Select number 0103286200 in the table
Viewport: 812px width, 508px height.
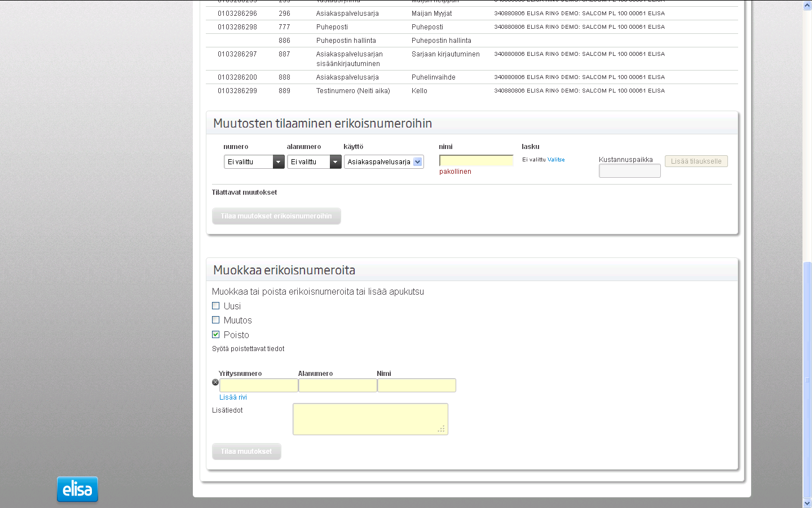[237, 77]
